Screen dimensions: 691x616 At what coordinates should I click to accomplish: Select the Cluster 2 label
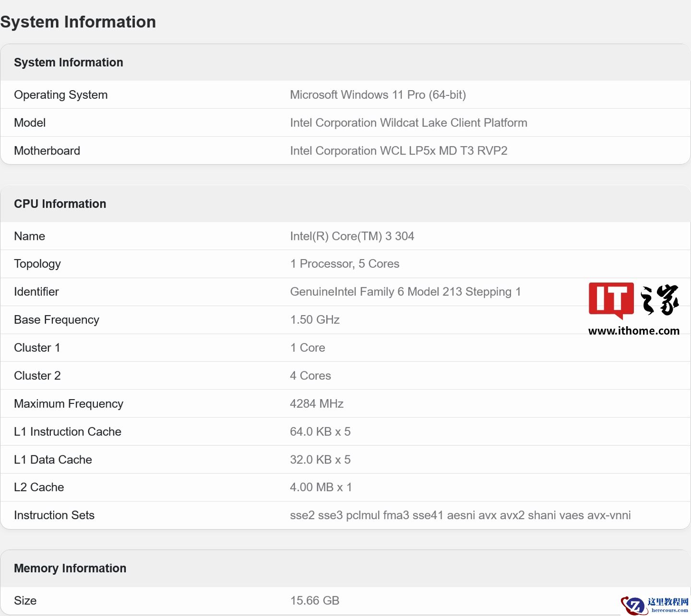pyautogui.click(x=37, y=376)
